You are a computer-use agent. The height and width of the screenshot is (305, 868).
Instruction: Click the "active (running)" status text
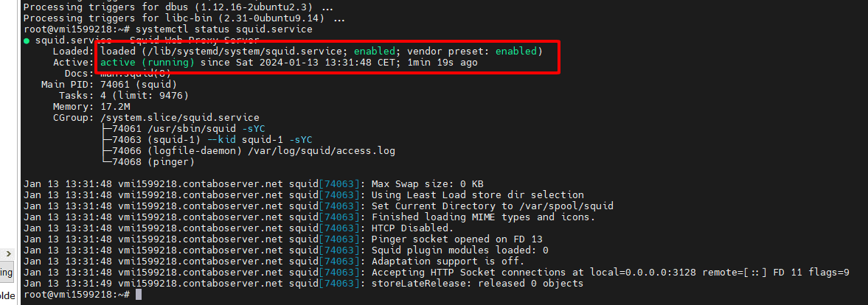point(147,63)
